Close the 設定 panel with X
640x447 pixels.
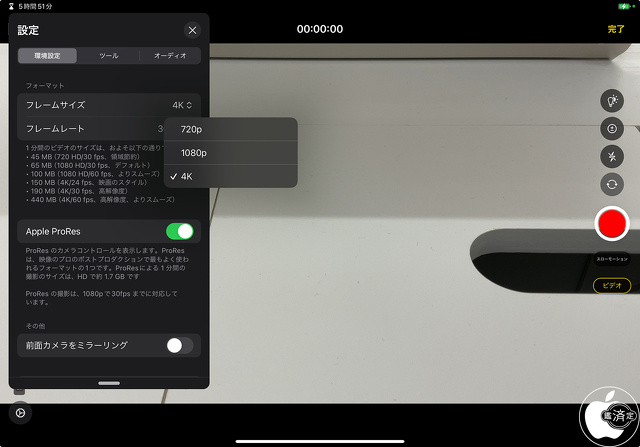pos(192,30)
